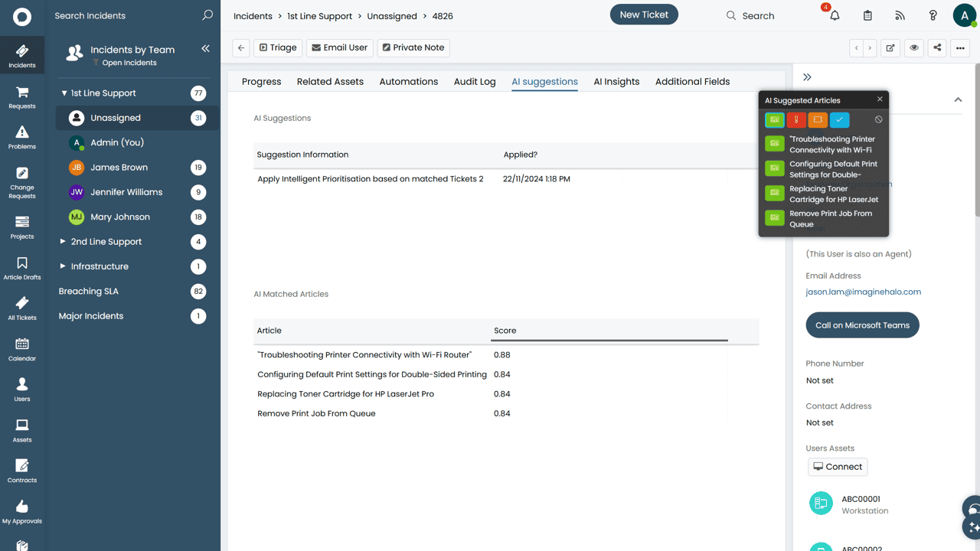This screenshot has height=551, width=980.
Task: Collapse the 1st Line Support tree
Action: pyautogui.click(x=64, y=93)
